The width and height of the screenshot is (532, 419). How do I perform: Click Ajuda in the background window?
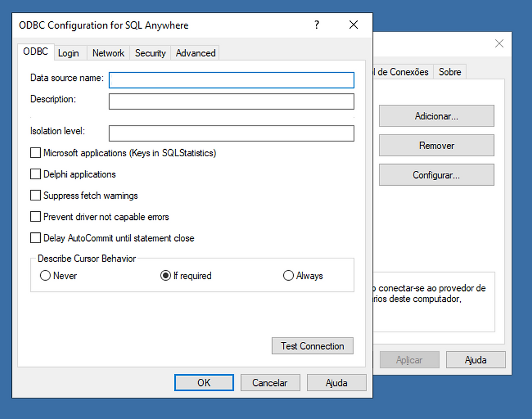click(476, 360)
